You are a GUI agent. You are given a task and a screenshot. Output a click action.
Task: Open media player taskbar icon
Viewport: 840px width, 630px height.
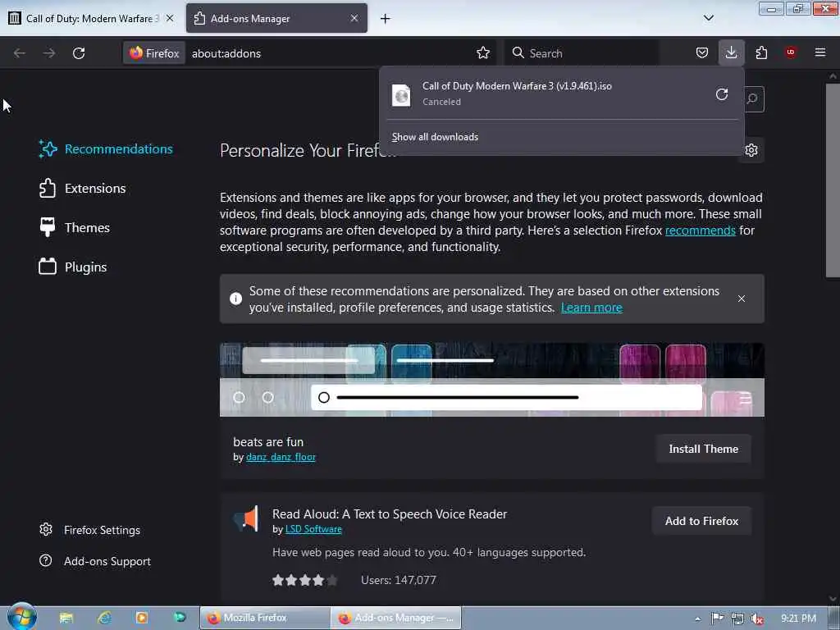coord(142,618)
